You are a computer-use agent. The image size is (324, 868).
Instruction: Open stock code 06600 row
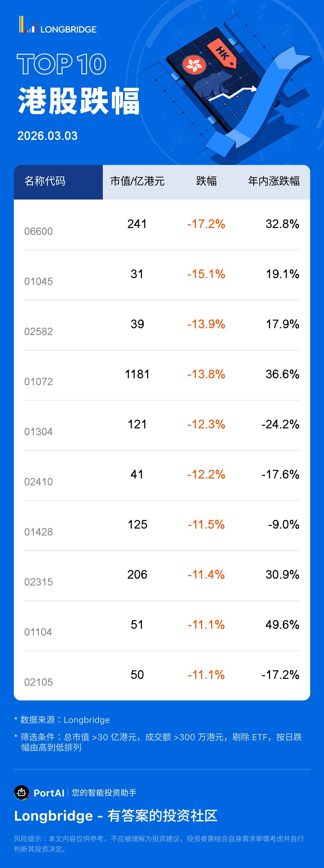point(38,231)
